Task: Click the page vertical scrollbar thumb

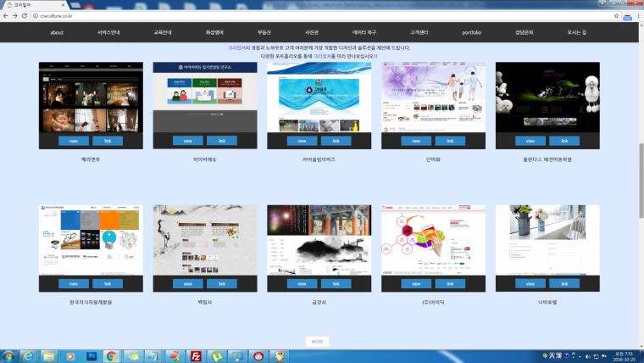Action: click(641, 181)
